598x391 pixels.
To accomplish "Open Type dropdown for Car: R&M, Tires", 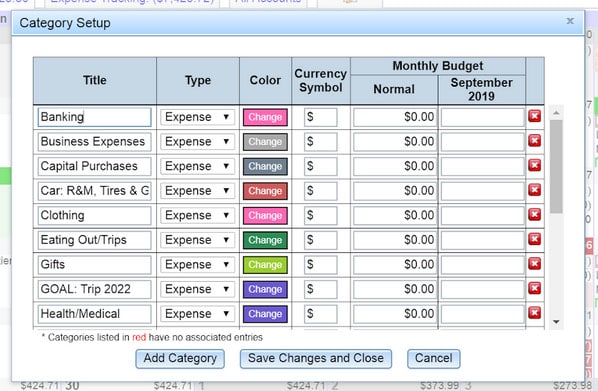I will tap(197, 191).
